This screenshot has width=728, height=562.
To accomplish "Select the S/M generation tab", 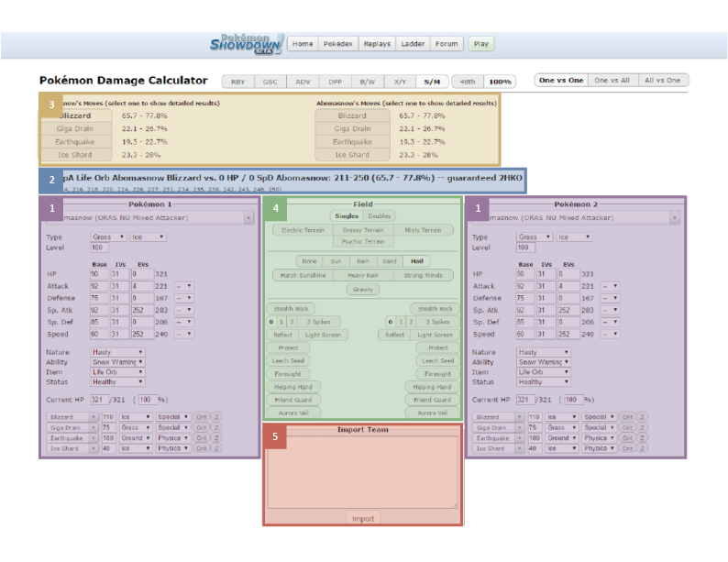I will click(x=432, y=82).
